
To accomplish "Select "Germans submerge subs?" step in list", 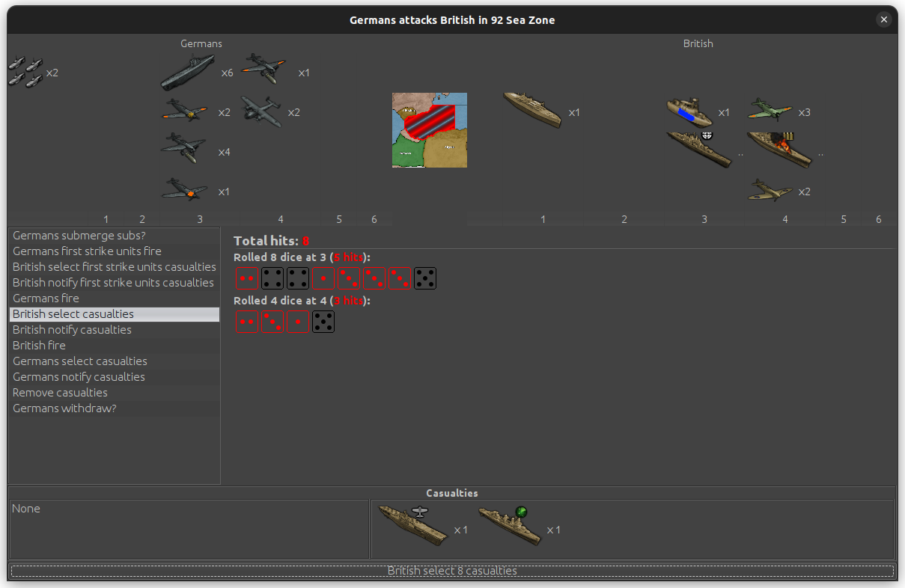I will (x=79, y=236).
